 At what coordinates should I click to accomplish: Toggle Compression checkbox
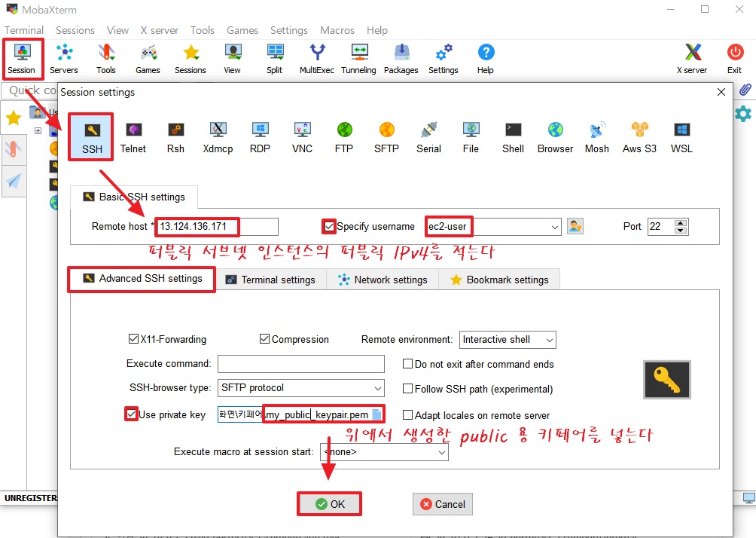[x=265, y=339]
